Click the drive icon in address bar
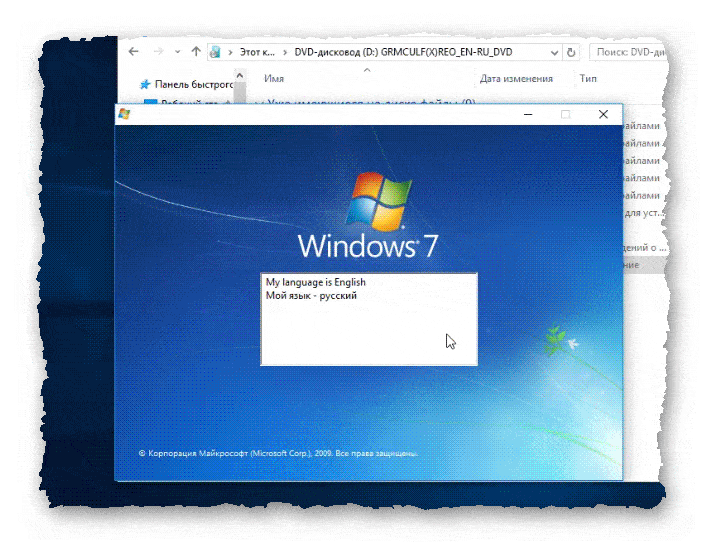The image size is (704, 544). [x=216, y=52]
